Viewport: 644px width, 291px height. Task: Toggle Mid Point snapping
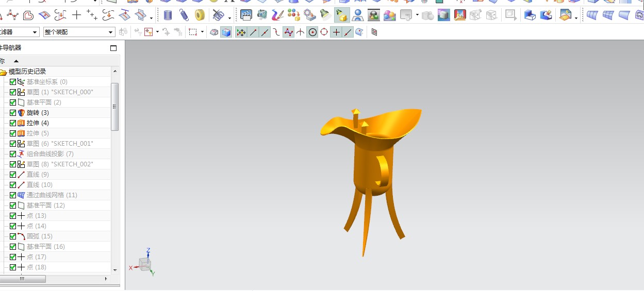pyautogui.click(x=265, y=32)
